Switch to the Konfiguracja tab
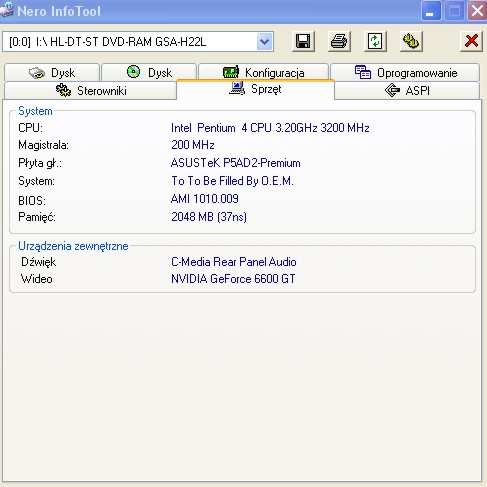Viewport: 487px width, 487px height. [x=264, y=72]
